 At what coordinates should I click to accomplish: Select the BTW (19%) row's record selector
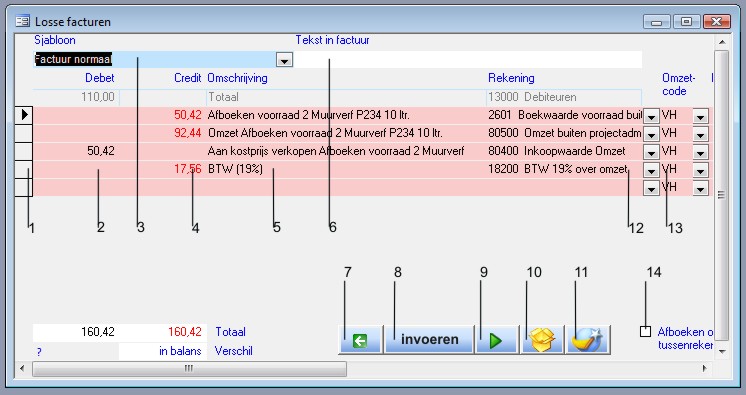(24, 169)
